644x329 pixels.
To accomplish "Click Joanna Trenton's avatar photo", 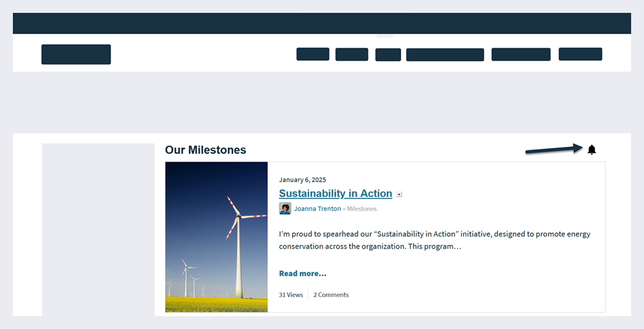I will point(285,208).
